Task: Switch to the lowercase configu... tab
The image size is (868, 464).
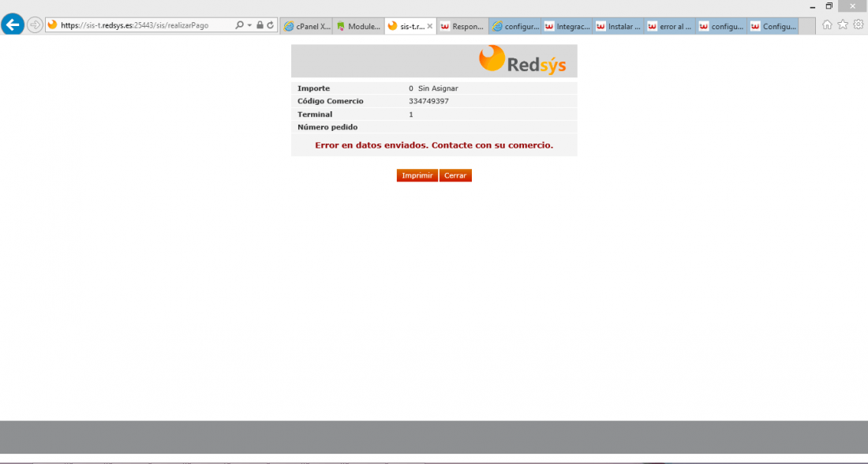Action: point(721,26)
